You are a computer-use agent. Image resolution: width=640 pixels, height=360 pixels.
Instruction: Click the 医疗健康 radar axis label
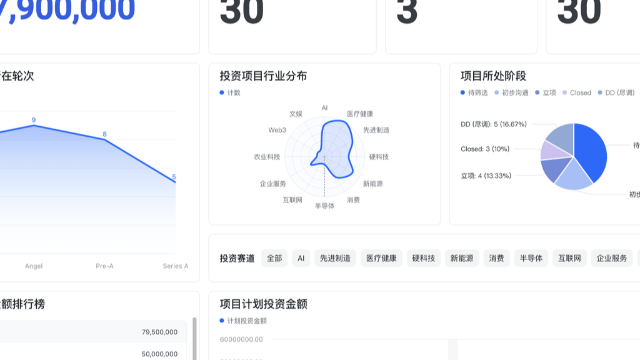360,114
